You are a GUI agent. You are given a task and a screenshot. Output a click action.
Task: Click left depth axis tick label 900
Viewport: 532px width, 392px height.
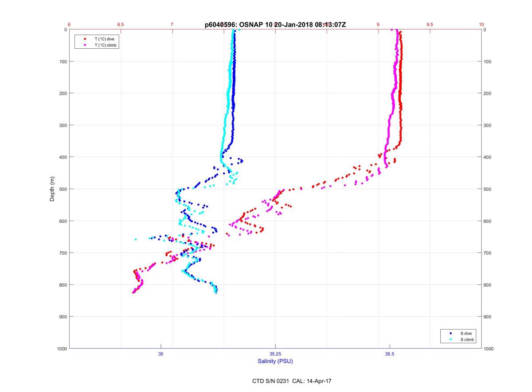pyautogui.click(x=63, y=317)
